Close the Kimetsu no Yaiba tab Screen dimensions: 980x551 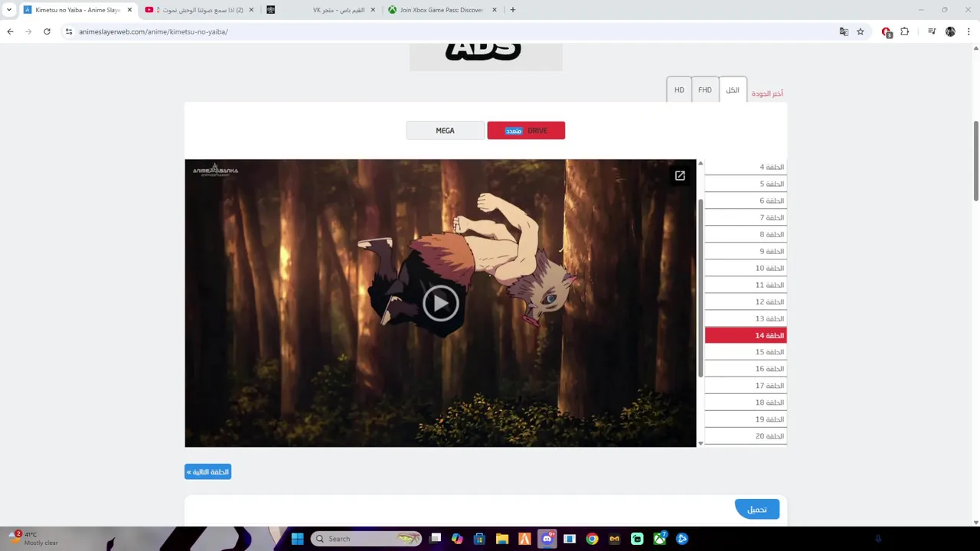point(129,10)
